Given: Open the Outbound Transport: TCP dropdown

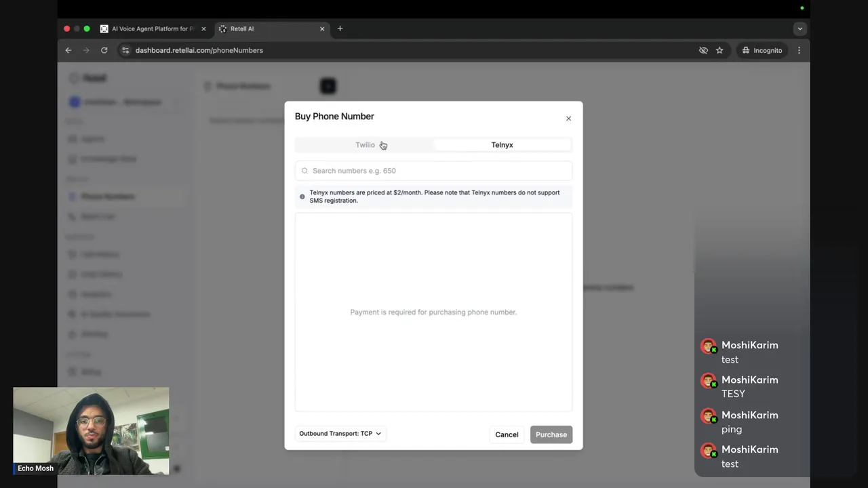Looking at the screenshot, I should [x=340, y=434].
